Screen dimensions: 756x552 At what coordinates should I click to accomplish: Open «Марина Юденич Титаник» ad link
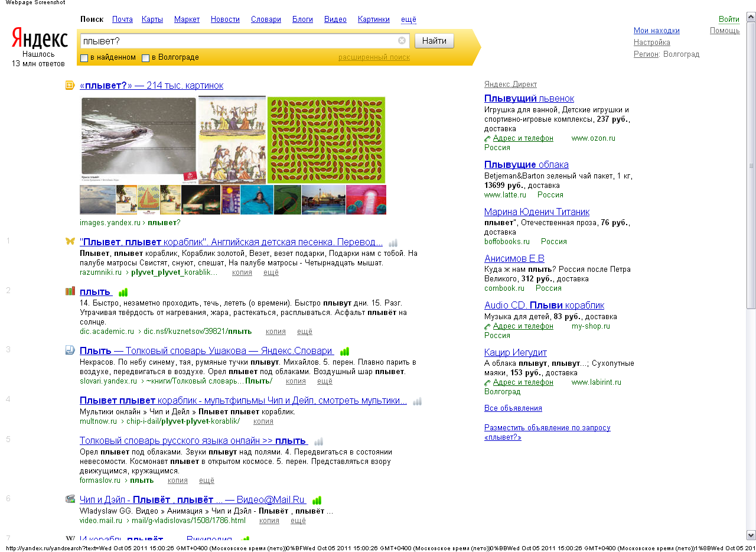pyautogui.click(x=537, y=212)
